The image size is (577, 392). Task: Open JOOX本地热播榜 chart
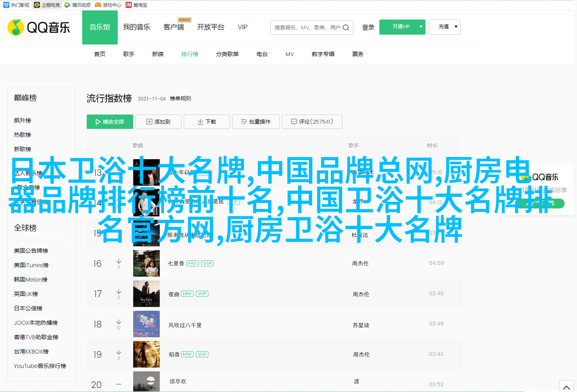click(36, 323)
